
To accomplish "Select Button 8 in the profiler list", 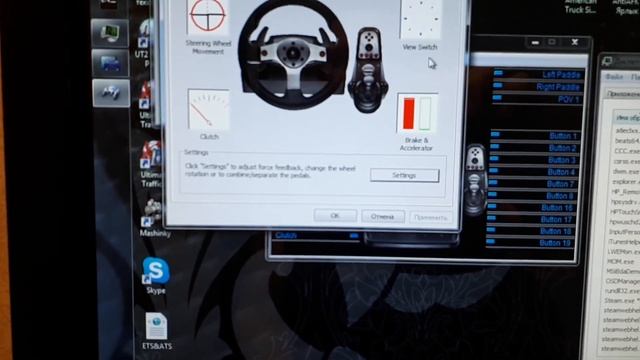I will [532, 196].
